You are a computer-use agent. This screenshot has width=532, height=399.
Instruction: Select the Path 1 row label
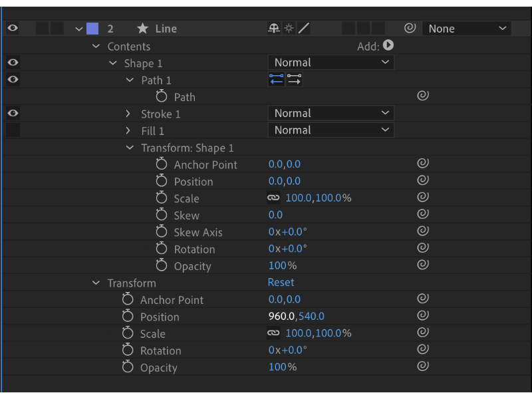pos(156,80)
